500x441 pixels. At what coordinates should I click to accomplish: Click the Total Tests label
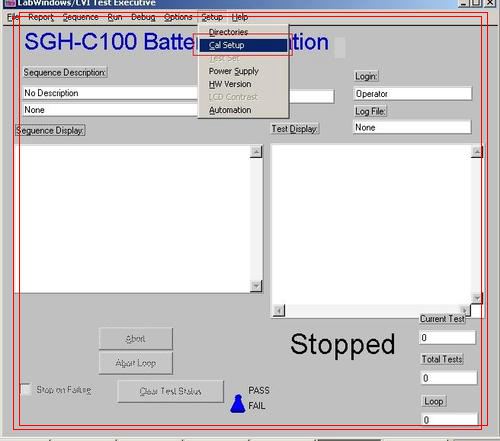click(442, 359)
